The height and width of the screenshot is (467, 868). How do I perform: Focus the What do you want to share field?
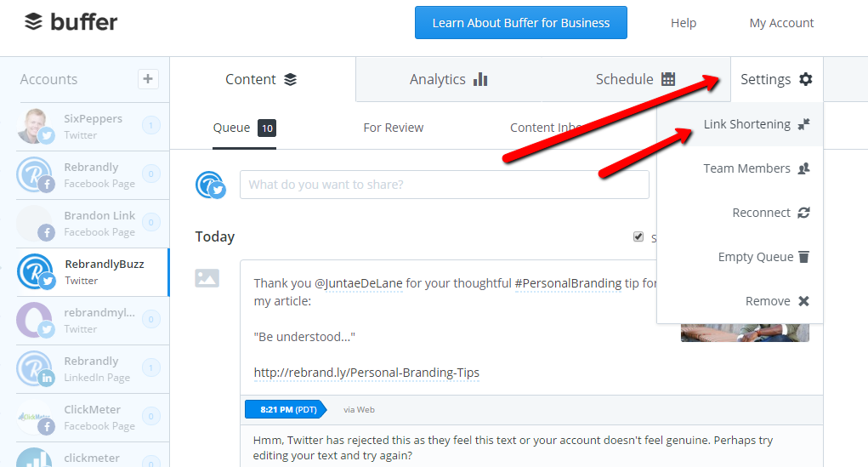[444, 185]
